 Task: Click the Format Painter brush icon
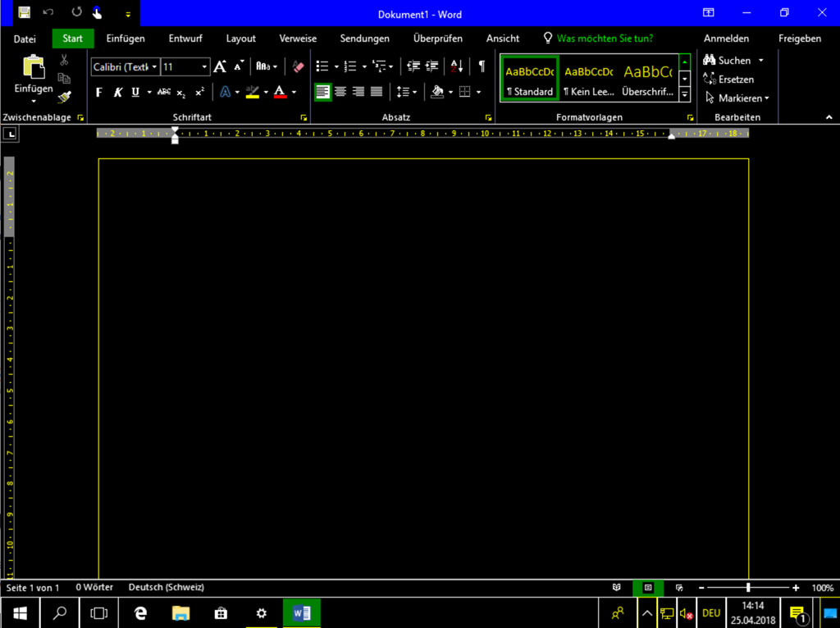64,96
